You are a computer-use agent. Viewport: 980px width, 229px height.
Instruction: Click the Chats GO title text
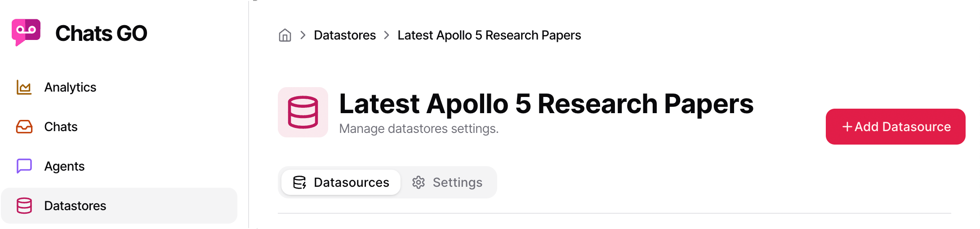(101, 33)
